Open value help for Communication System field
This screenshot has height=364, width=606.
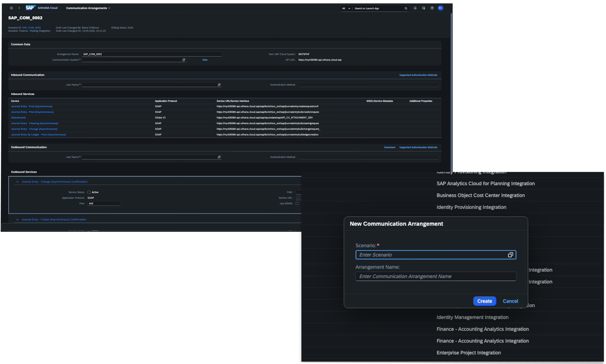[x=184, y=60]
